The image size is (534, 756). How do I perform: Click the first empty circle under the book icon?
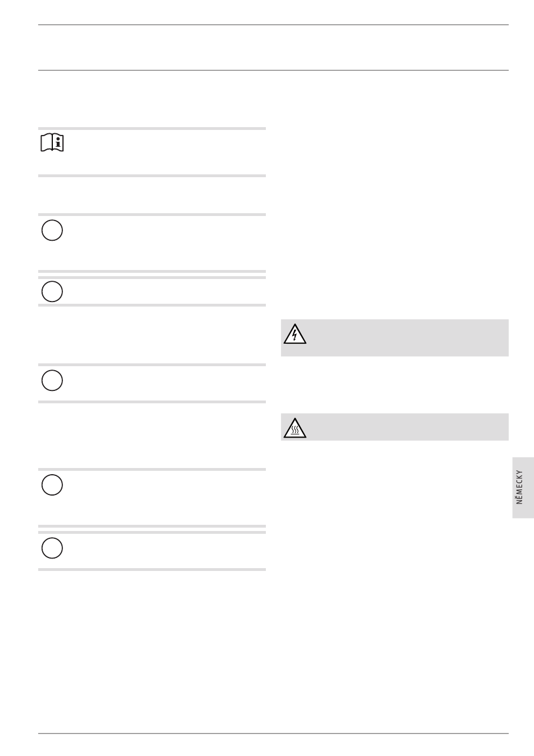click(52, 231)
